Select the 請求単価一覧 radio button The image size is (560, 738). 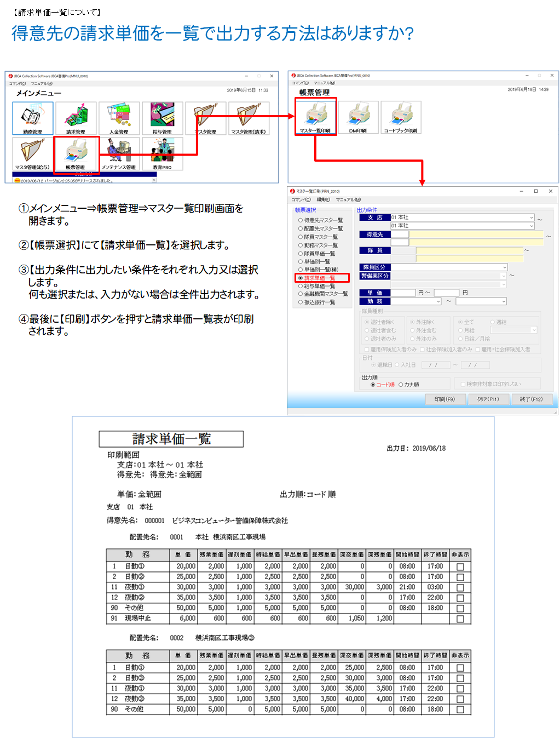[301, 278]
